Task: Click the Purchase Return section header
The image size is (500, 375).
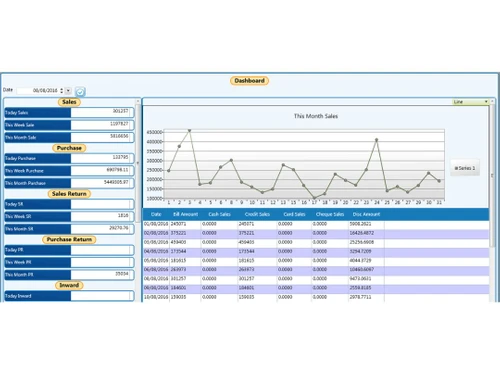Action: [x=69, y=239]
